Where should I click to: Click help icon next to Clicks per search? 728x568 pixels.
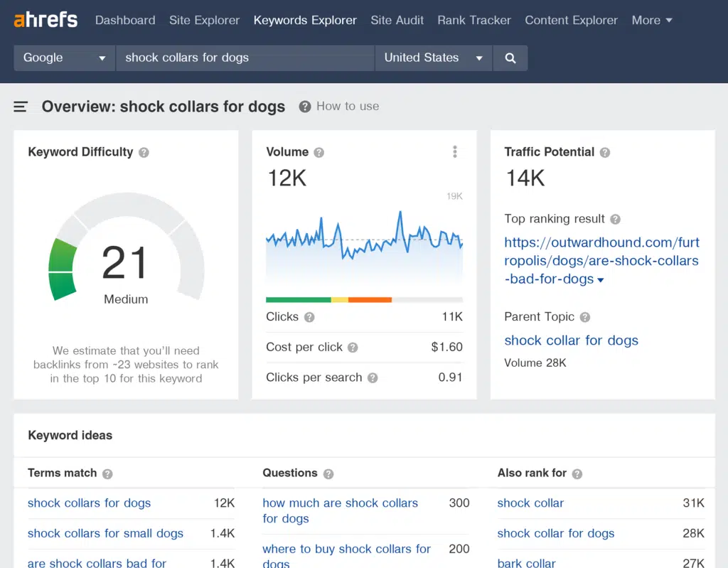pos(373,378)
